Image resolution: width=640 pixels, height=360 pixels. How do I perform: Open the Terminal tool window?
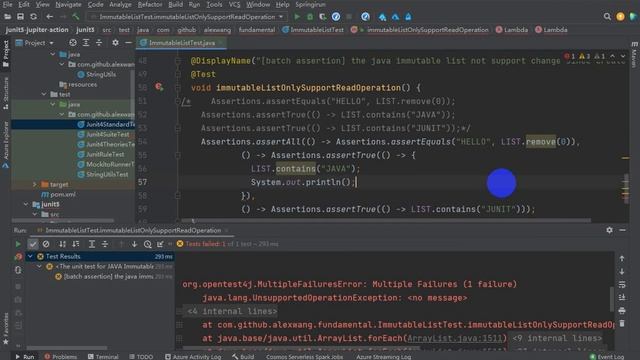tap(103, 356)
